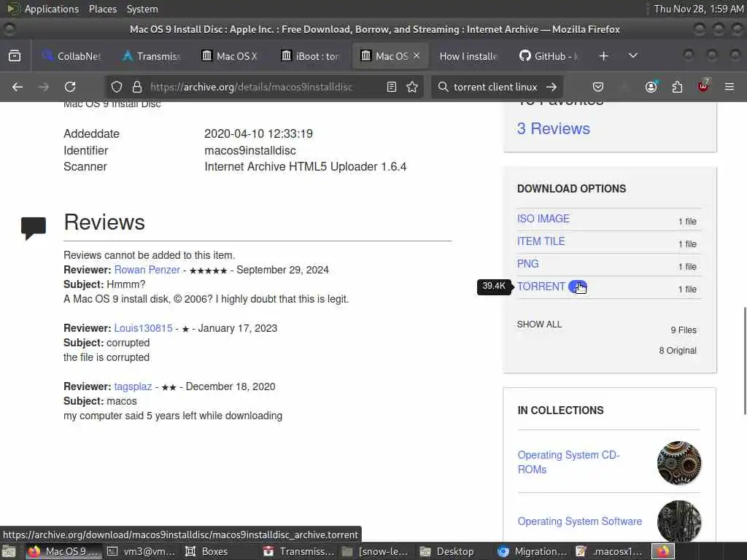Open snow-le folder window in taskbar
This screenshot has height=560, width=747.
pyautogui.click(x=376, y=551)
